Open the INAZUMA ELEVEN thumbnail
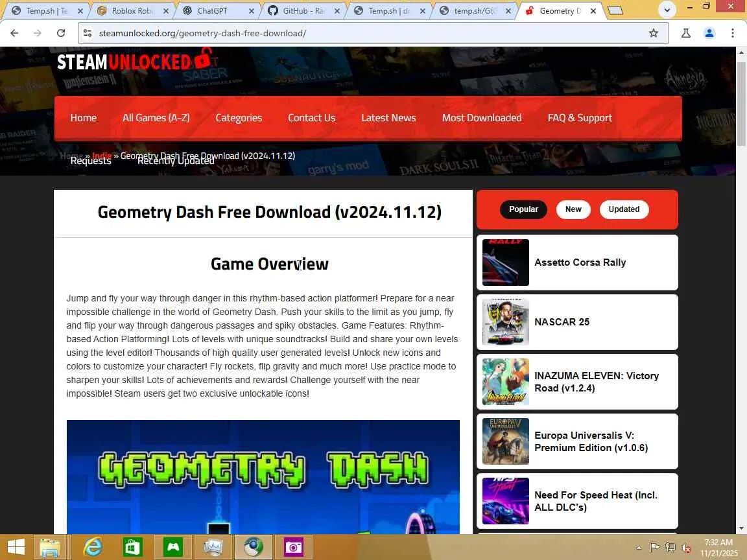Viewport: 747px width, 560px height. coord(506,381)
